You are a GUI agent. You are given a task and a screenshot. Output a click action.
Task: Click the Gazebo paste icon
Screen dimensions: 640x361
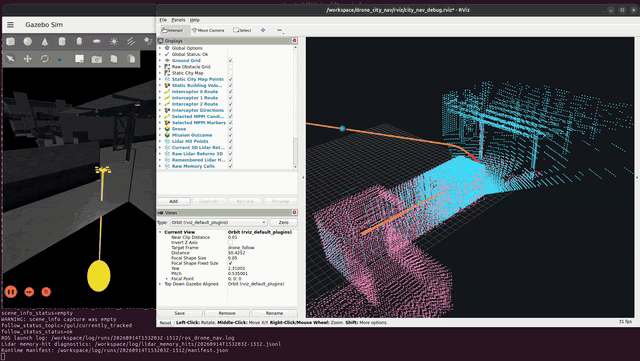(x=131, y=59)
